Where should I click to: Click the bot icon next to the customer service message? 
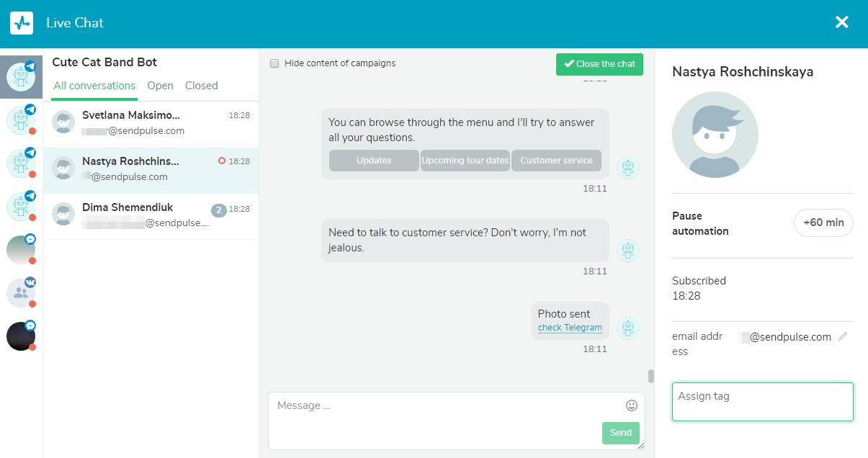[627, 251]
